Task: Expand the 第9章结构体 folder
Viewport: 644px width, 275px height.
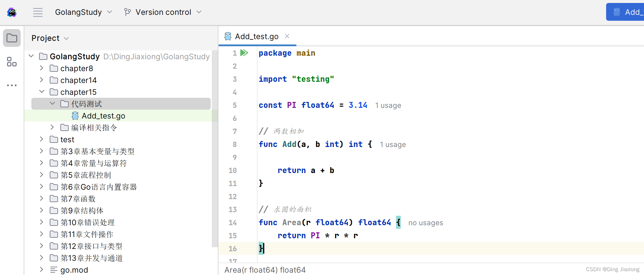Action: coord(42,210)
